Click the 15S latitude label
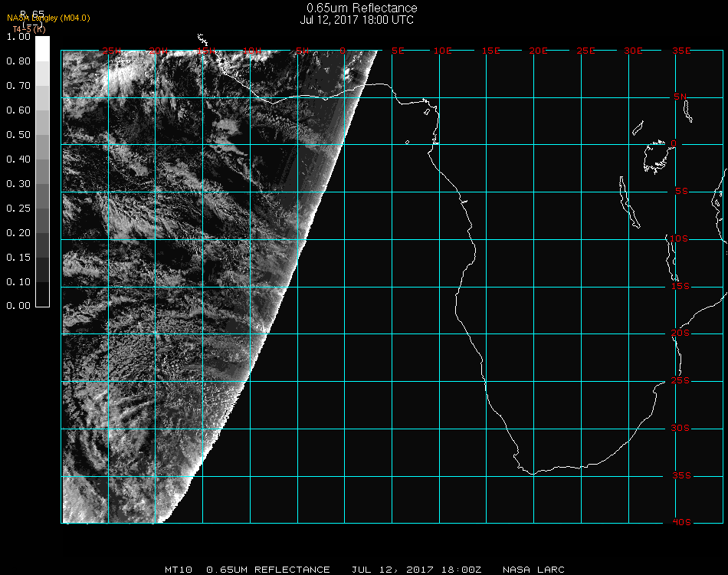 click(x=680, y=287)
